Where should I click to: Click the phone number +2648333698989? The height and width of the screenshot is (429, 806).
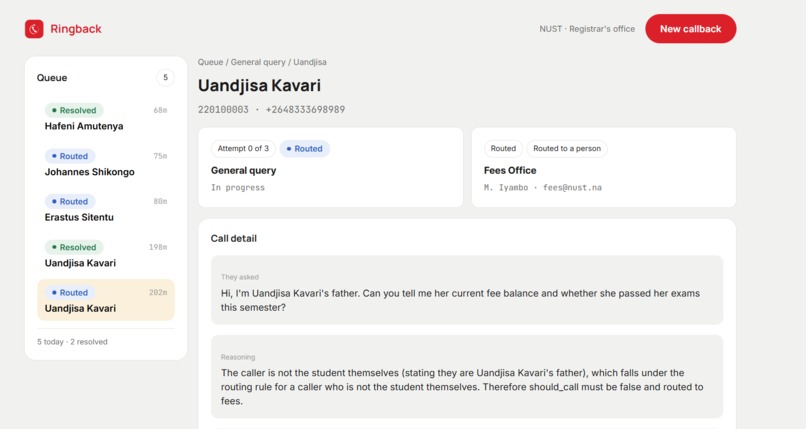305,109
